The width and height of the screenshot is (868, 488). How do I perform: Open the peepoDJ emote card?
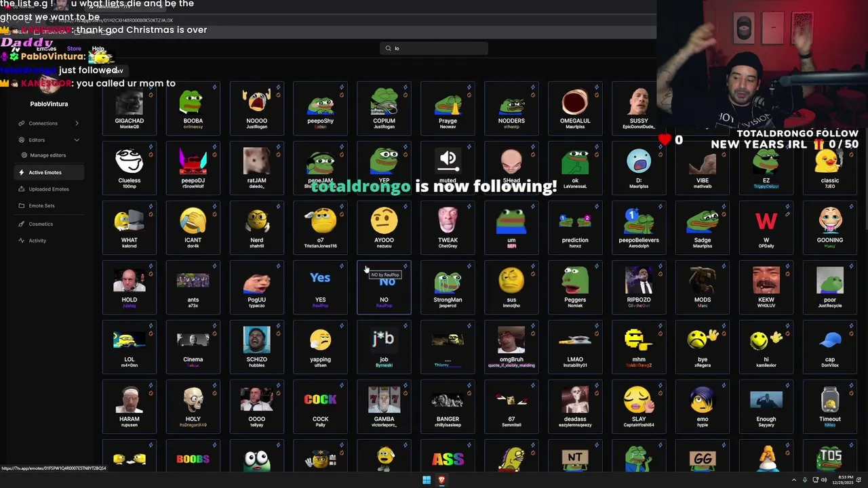tap(193, 167)
